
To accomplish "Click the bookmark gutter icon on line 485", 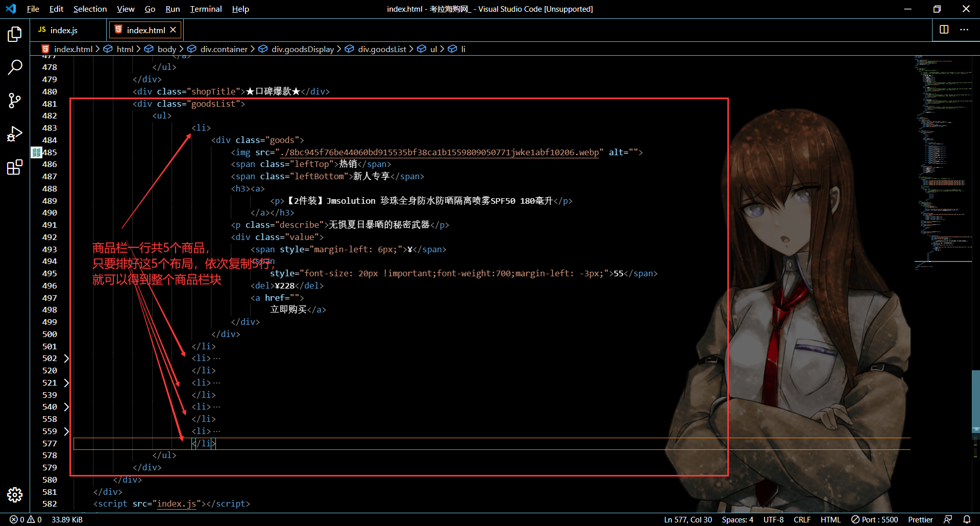I will coord(36,152).
